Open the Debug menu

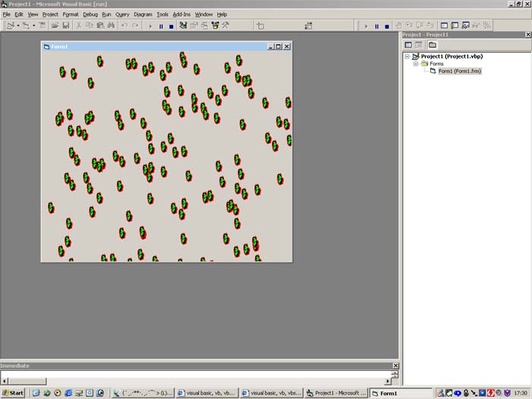click(90, 14)
